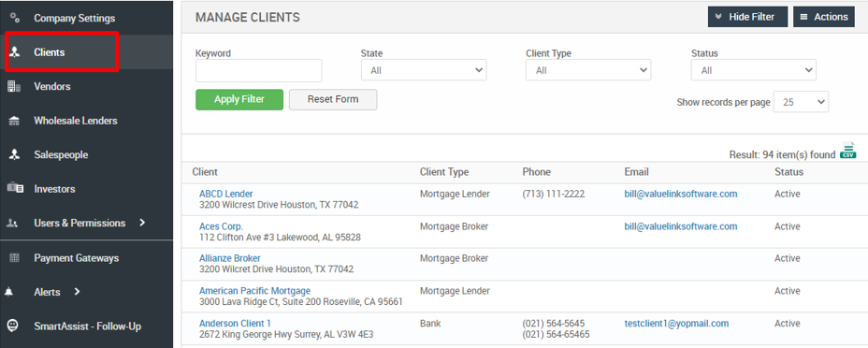Screen dimensions: 868x348
Task: Open the Actions menu button
Action: pyautogui.click(x=824, y=17)
